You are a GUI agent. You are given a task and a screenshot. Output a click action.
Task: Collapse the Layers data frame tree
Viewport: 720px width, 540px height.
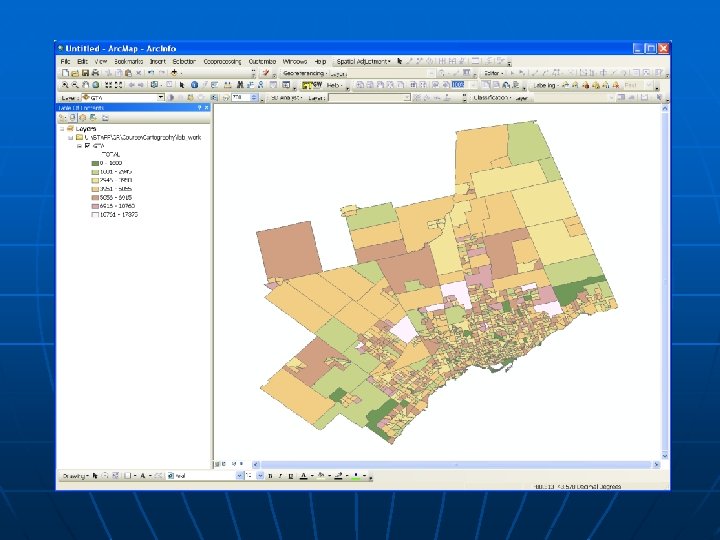tap(62, 129)
